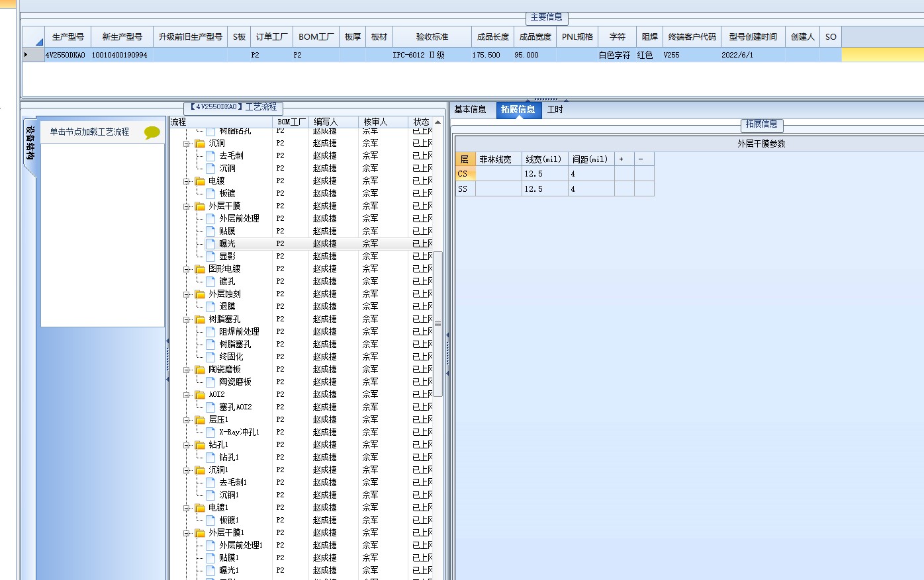Image resolution: width=924 pixels, height=580 pixels.
Task: Click the 成品长度 column header
Action: (x=493, y=37)
